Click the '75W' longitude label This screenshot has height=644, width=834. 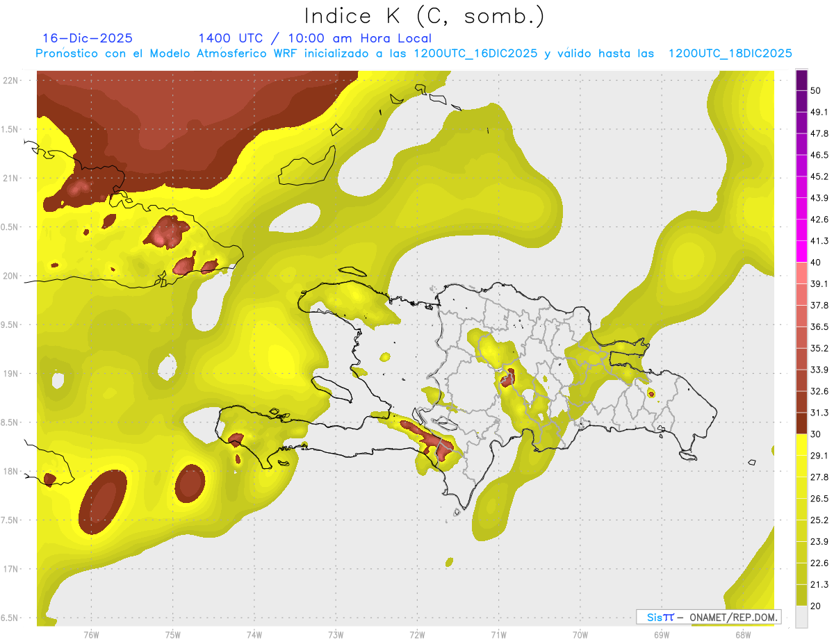(x=173, y=635)
